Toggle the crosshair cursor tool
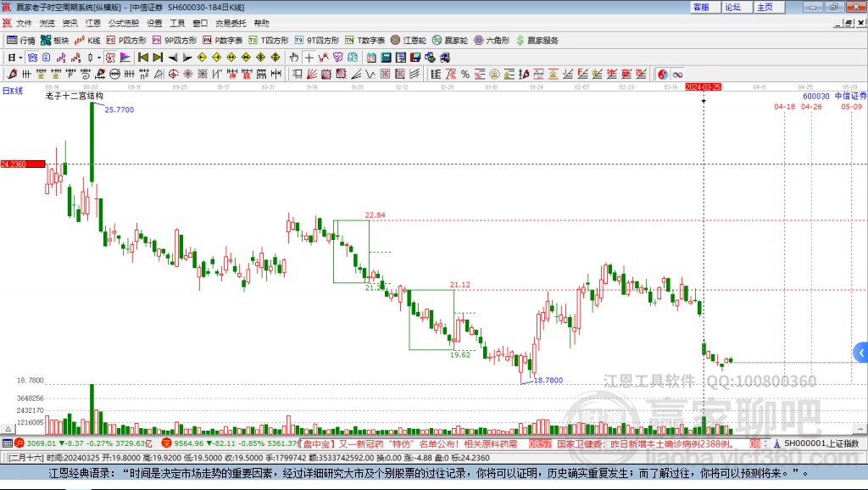The height and width of the screenshot is (490, 868). coord(309,58)
